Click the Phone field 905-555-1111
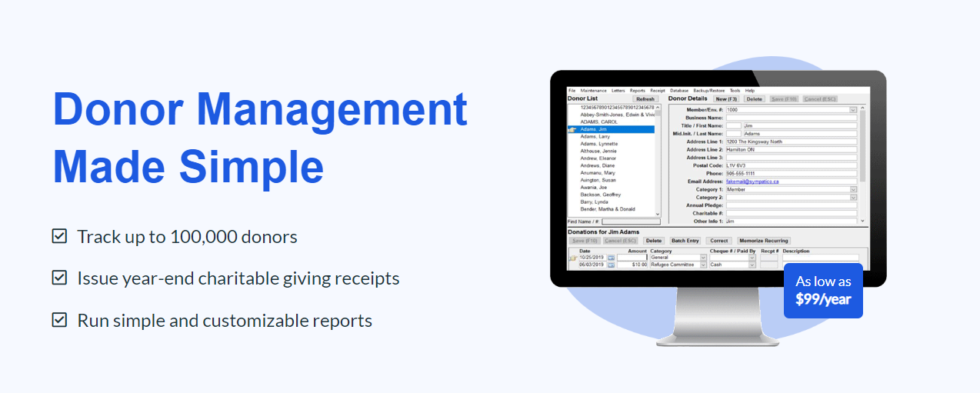This screenshot has width=980, height=393. coord(792,174)
